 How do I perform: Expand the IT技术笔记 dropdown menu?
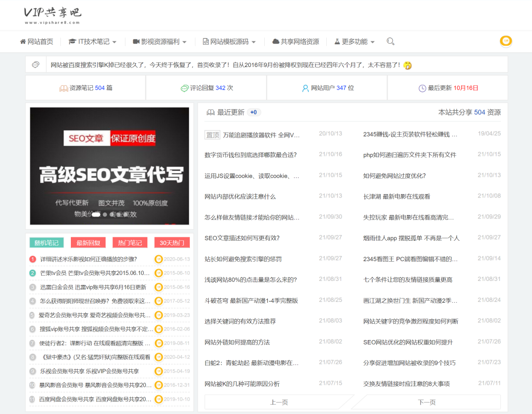point(93,42)
